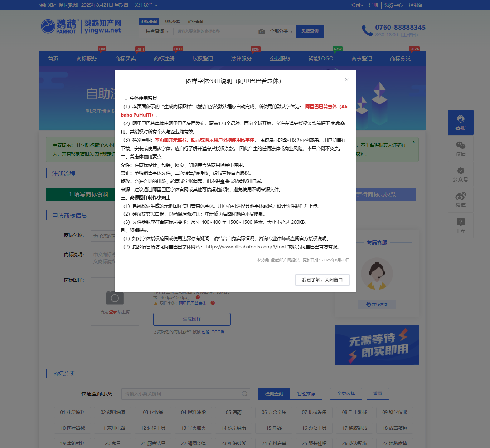Switch to 智能推荐 mode
The image size is (490, 448).
[306, 394]
